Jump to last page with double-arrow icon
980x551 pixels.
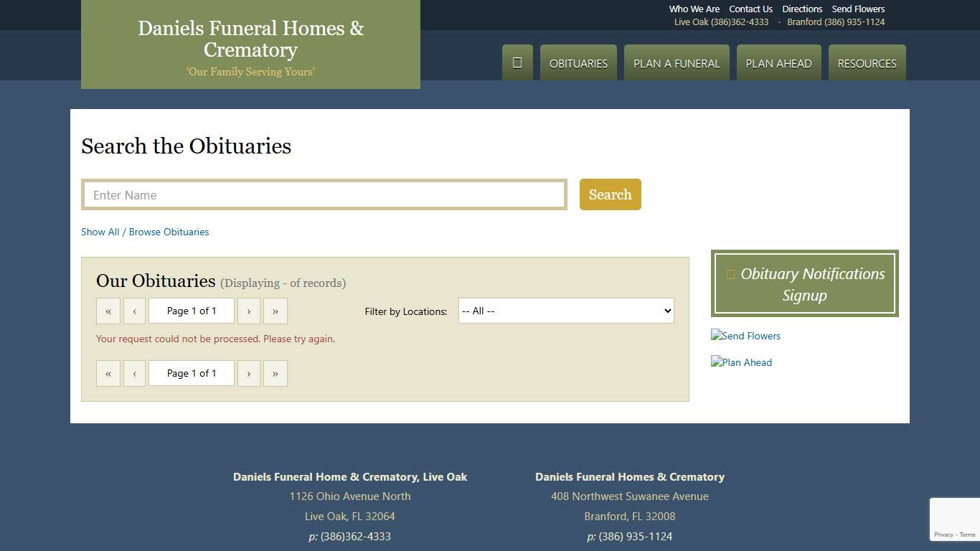tap(275, 311)
